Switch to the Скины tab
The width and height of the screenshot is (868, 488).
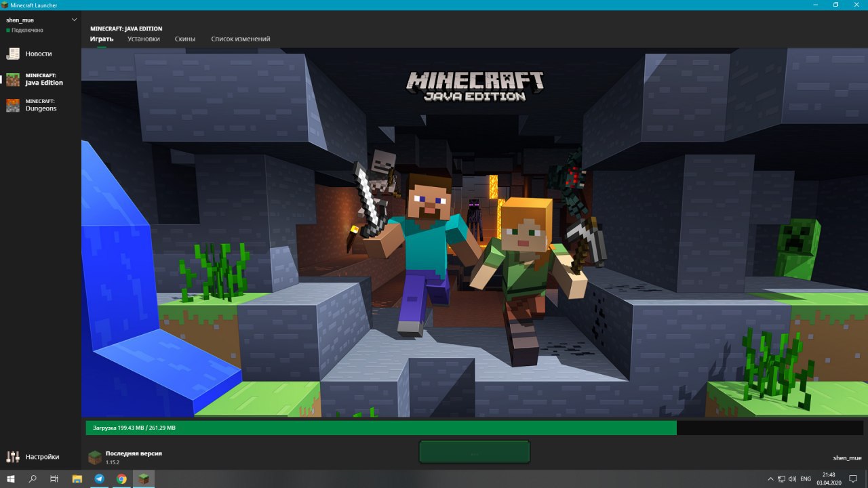coord(185,39)
